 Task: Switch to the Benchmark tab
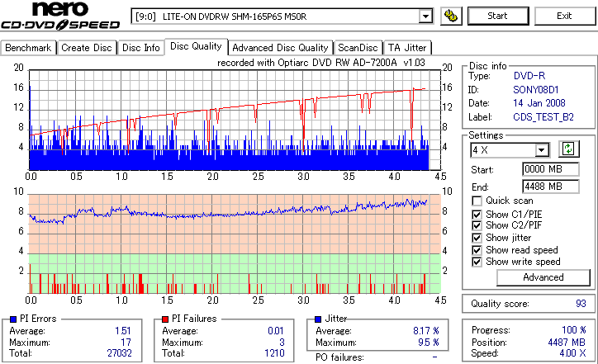28,48
